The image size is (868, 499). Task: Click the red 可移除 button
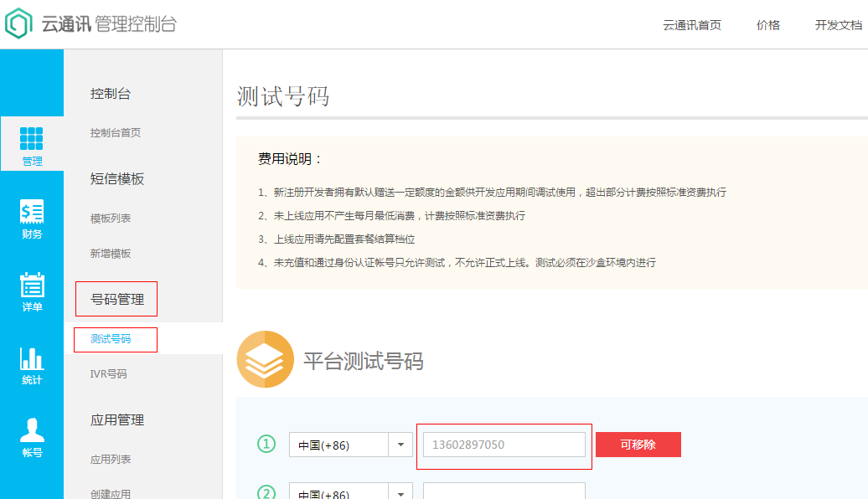(x=638, y=445)
